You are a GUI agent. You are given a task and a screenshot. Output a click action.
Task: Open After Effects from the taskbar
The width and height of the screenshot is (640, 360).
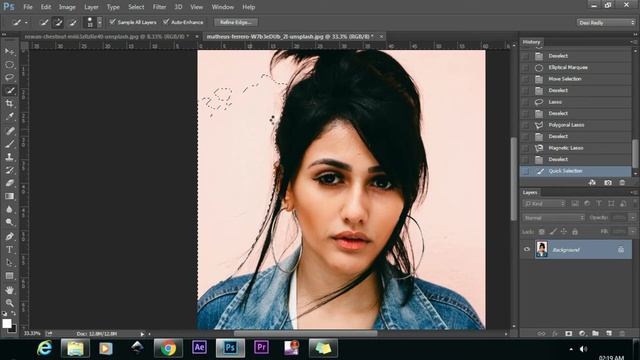(199, 347)
